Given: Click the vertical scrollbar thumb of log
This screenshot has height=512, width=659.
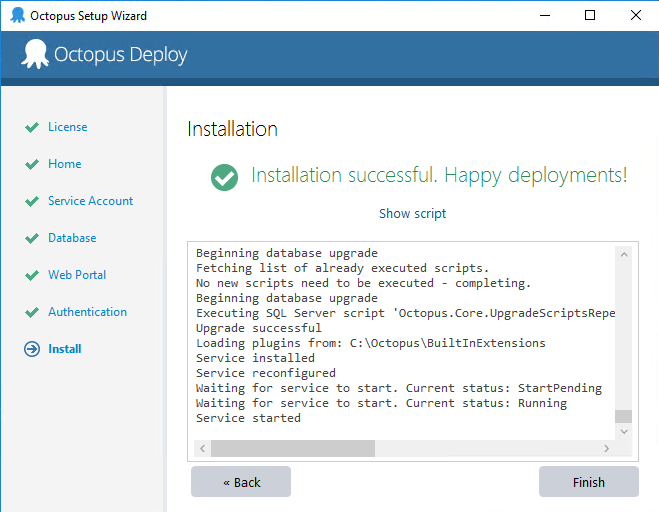Looking at the screenshot, I should coord(624,416).
